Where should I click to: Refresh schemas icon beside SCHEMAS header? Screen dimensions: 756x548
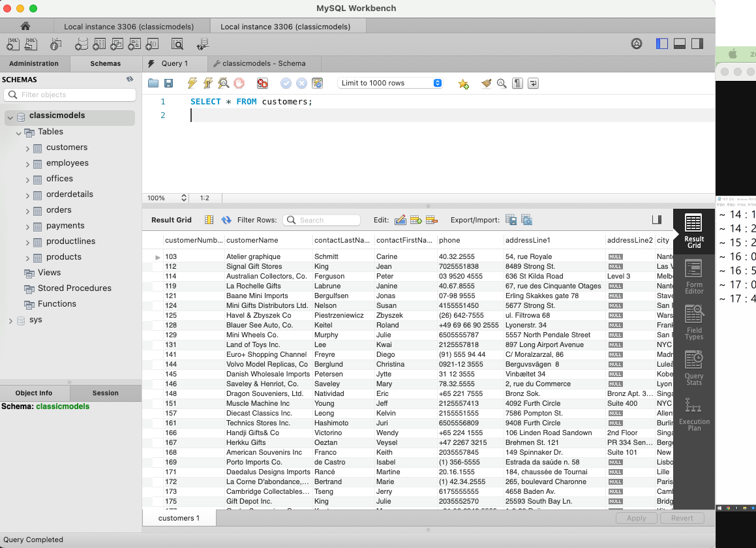[x=130, y=79]
